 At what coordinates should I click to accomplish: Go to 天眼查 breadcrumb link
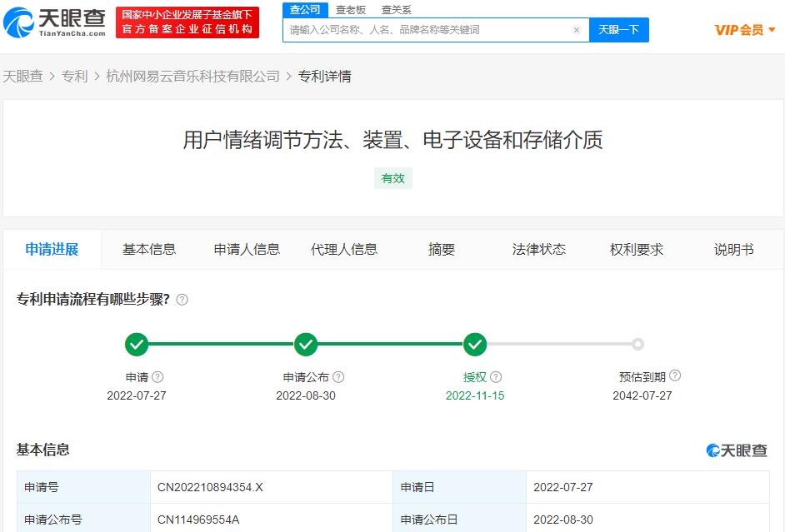22,76
